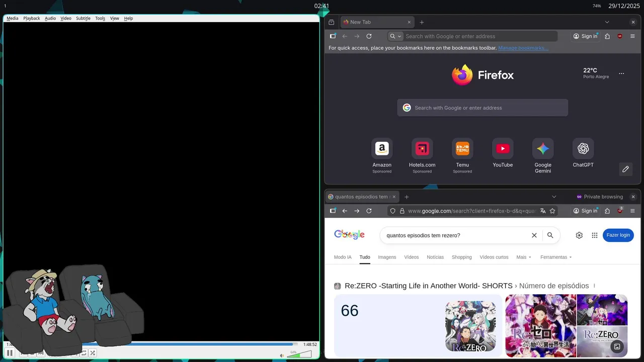Viewport: 644px width, 362px height.
Task: View site security padlock info
Action: tap(402, 211)
